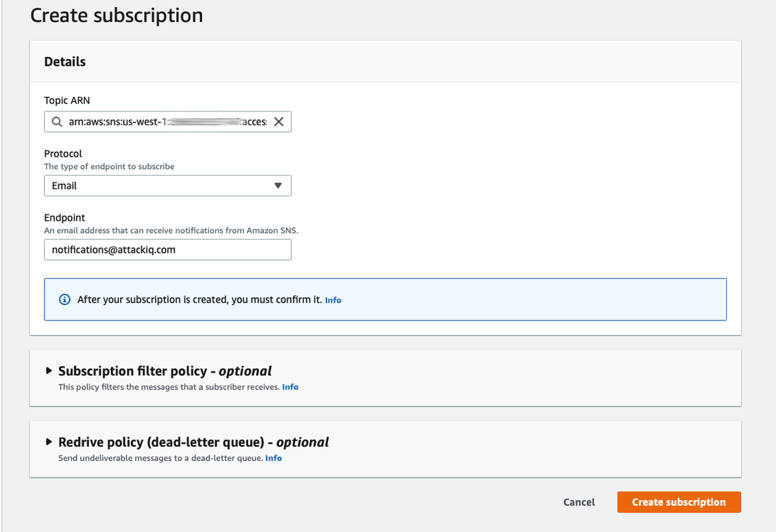This screenshot has height=532, width=776.
Task: Open Info link for dead-letter queue description
Action: [x=273, y=458]
